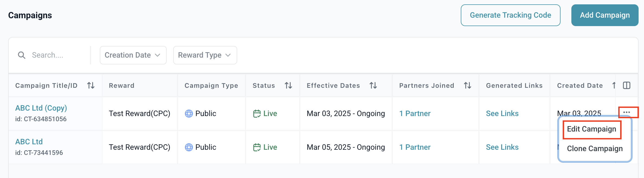
Task: Sort the Partners Joined column
Action: point(468,86)
